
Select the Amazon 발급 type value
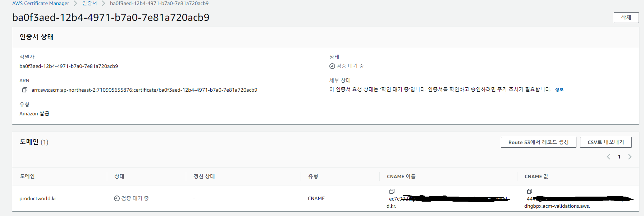[35, 114]
